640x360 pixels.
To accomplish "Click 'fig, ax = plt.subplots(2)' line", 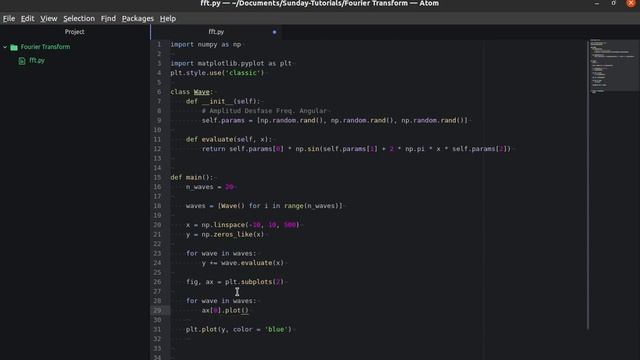I will pyautogui.click(x=235, y=282).
